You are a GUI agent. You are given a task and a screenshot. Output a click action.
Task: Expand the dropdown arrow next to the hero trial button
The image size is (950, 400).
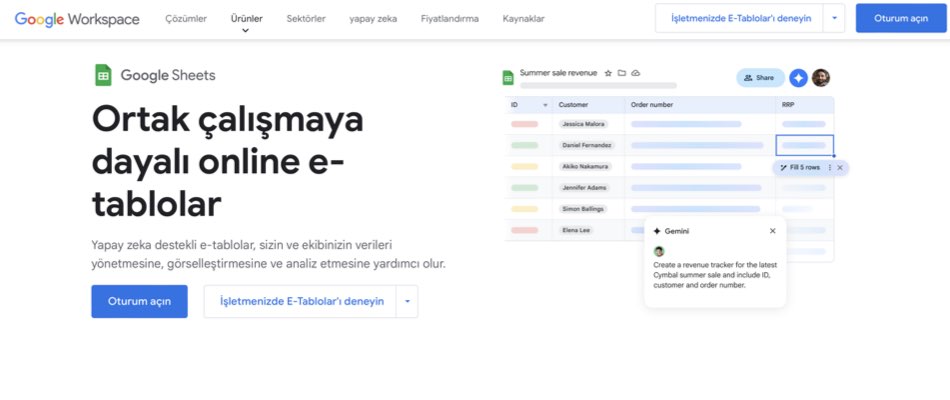407,301
